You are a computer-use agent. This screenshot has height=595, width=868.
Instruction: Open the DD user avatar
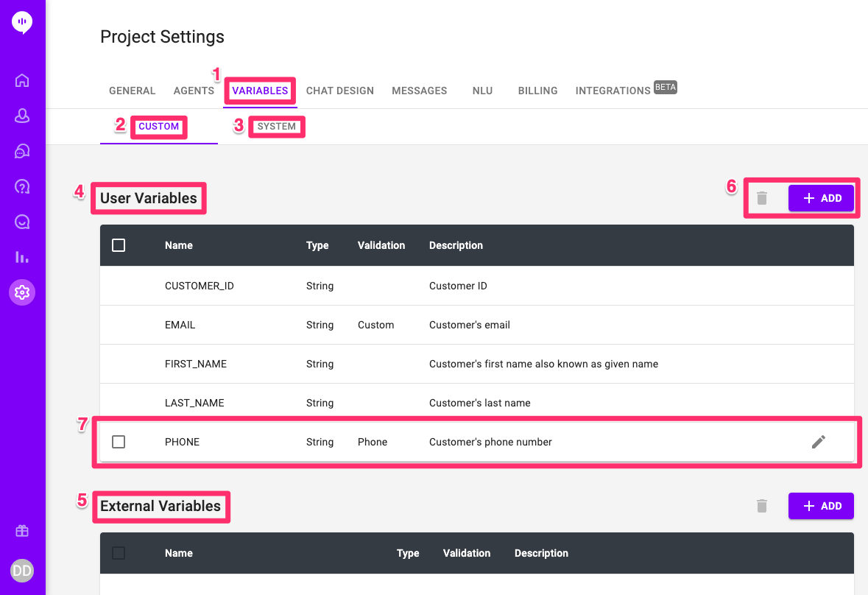point(22,571)
